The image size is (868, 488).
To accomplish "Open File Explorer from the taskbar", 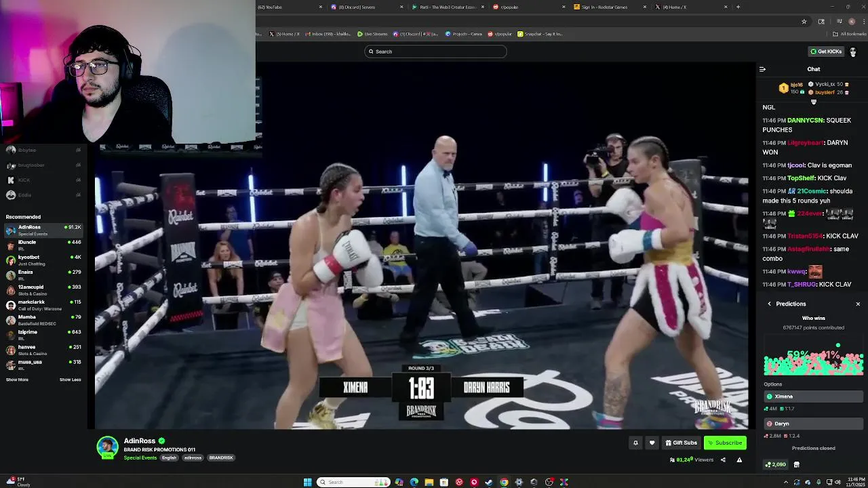I will tap(429, 482).
